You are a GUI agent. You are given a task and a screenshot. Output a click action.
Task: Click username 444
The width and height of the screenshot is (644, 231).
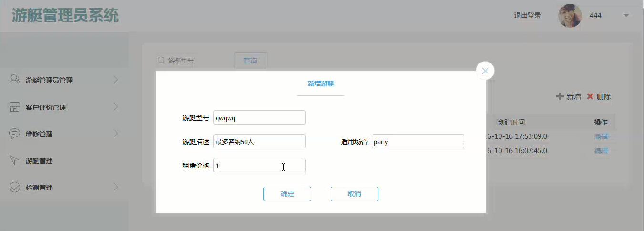[x=595, y=15]
